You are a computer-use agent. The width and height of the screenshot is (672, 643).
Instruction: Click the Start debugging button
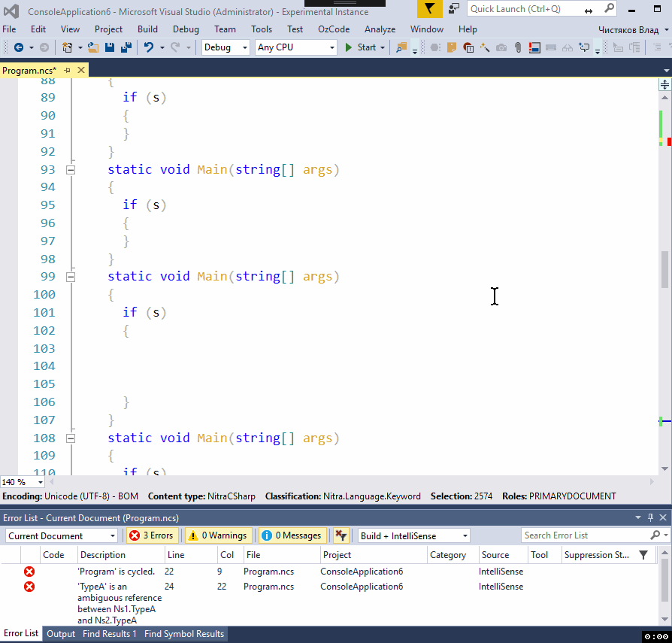pos(360,47)
